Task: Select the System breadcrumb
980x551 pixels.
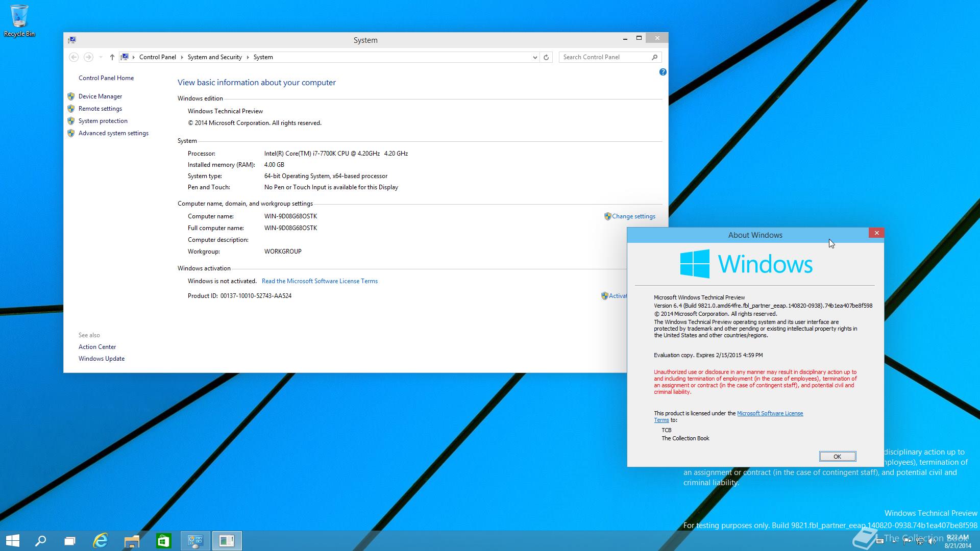Action: click(263, 57)
